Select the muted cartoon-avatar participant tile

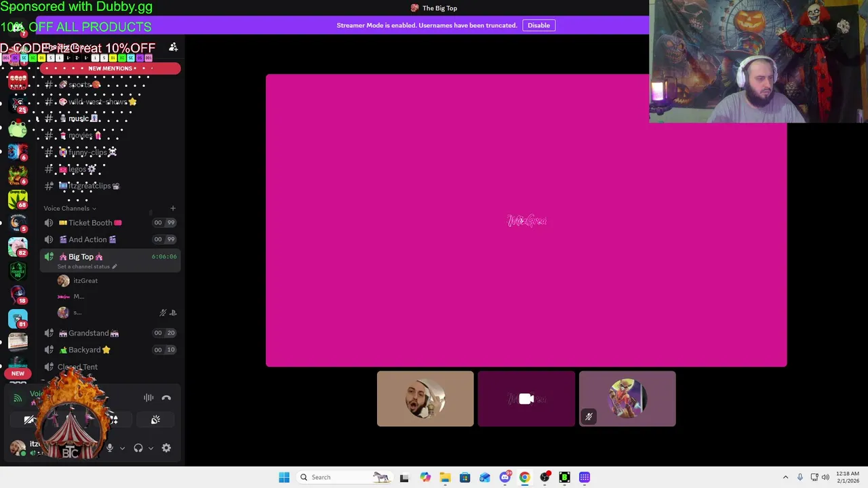point(627,399)
